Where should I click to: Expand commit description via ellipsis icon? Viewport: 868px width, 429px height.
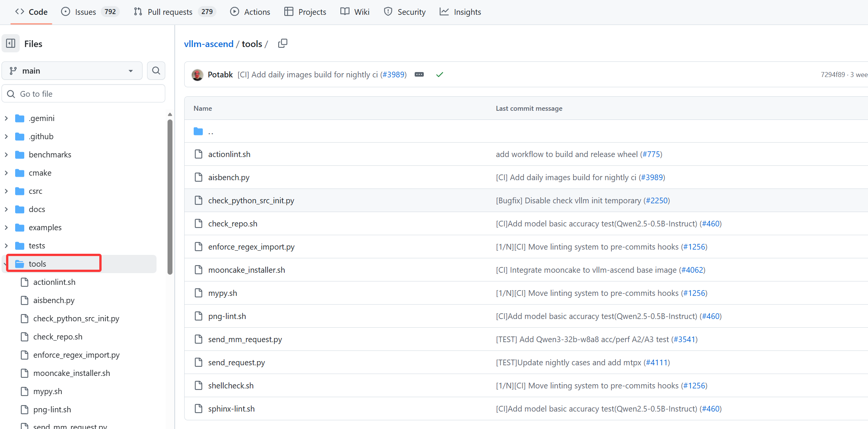coord(419,74)
